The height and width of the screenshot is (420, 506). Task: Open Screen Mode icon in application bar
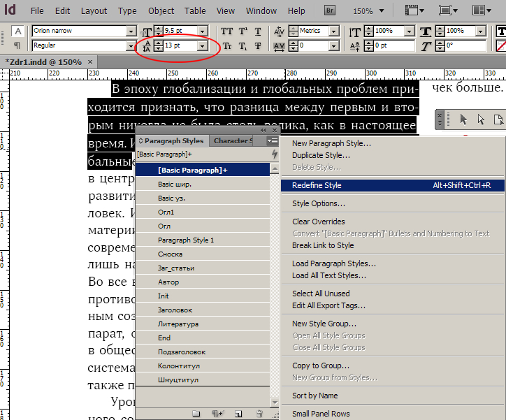[448, 10]
